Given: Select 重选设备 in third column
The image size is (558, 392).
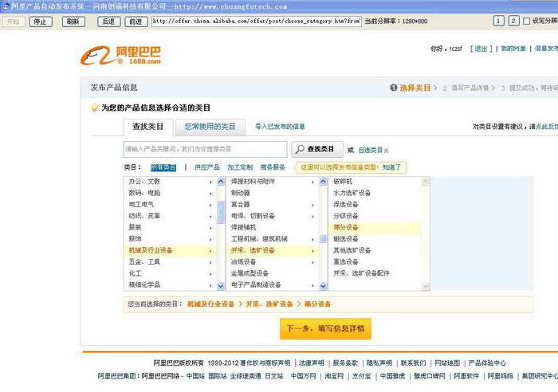Looking at the screenshot, I should pos(375,262).
